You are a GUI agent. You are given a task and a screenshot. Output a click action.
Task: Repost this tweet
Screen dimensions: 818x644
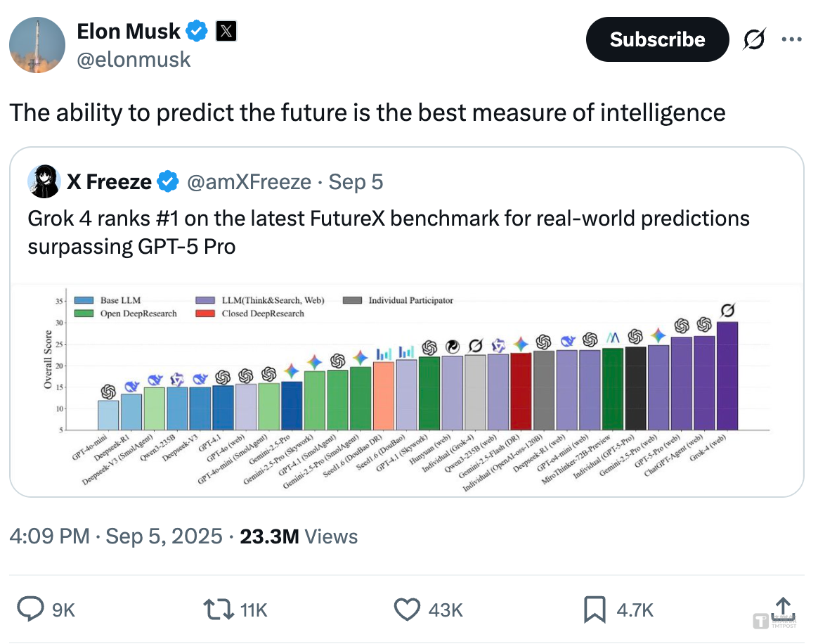point(219,609)
